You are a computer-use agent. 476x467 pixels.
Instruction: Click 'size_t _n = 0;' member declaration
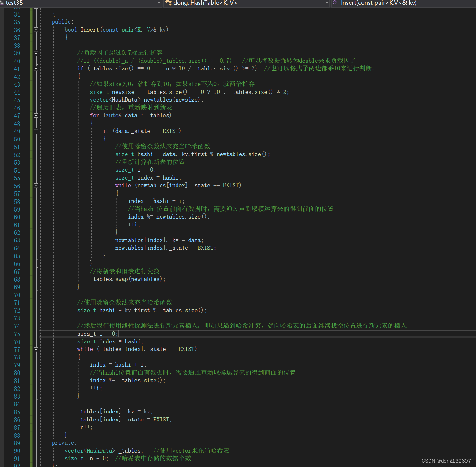(x=86, y=458)
